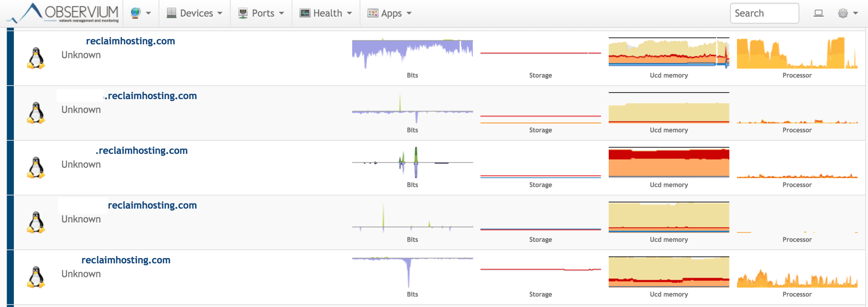Click the Linux penguin icon of fifth device
868x307 pixels.
(x=36, y=277)
